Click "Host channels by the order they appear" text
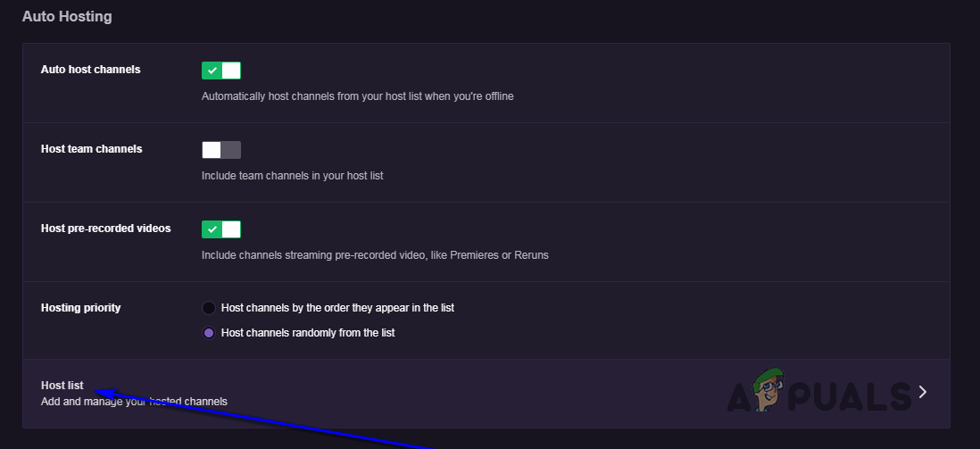This screenshot has width=980, height=449. (x=337, y=308)
